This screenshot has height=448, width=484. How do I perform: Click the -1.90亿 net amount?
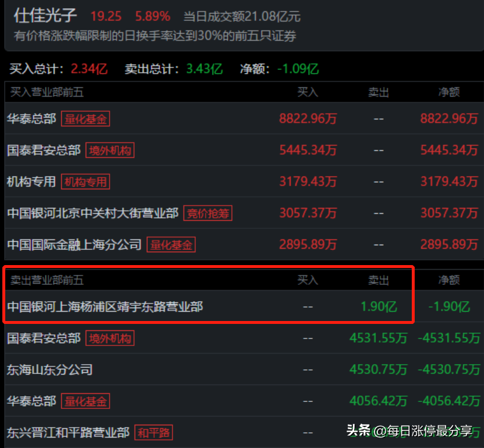449,306
